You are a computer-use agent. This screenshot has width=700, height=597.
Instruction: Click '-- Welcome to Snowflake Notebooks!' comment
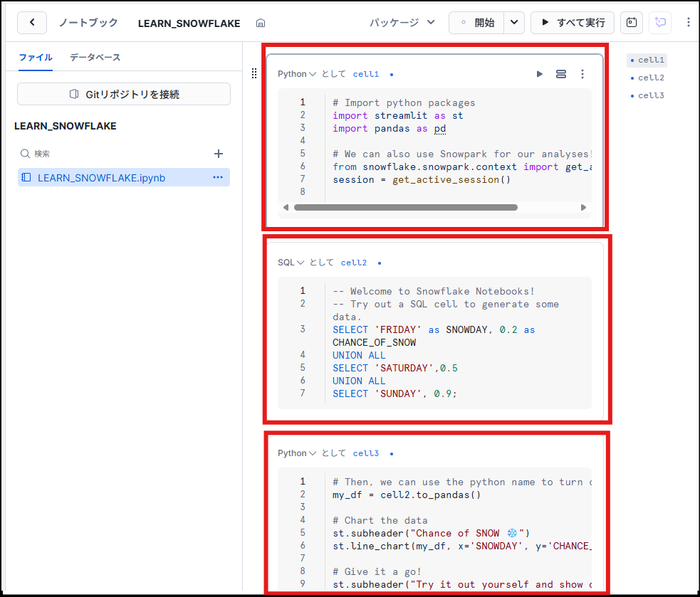(x=434, y=291)
